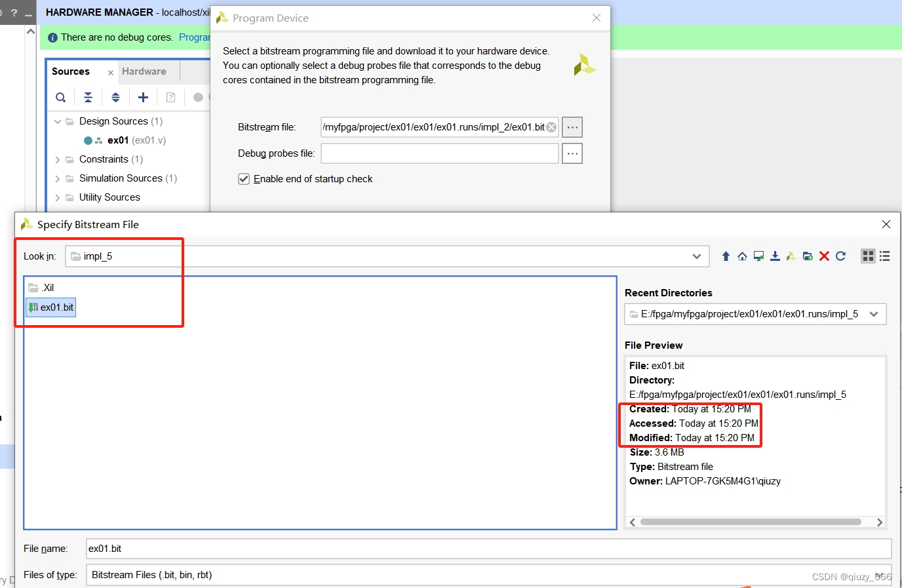Click the Owner entry in File Preview
The image size is (902, 588).
coord(705,481)
